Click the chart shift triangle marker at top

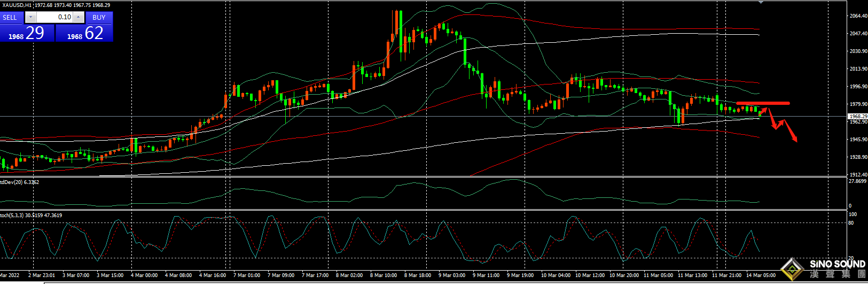click(761, 2)
